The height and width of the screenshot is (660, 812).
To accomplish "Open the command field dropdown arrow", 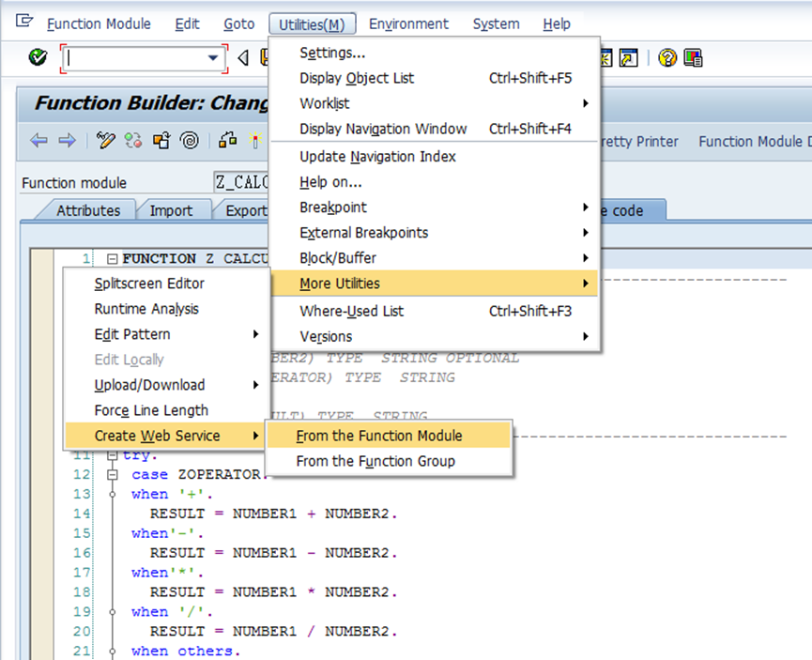I will (213, 57).
